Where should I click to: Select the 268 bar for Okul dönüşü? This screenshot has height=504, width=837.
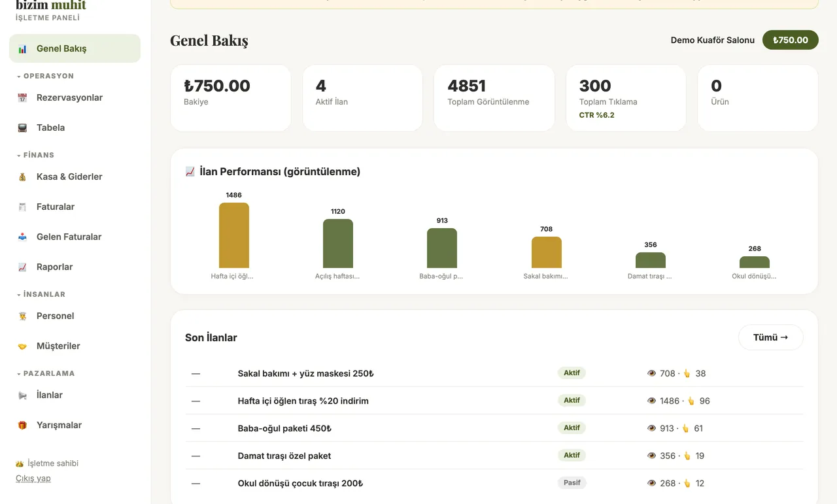click(x=755, y=262)
